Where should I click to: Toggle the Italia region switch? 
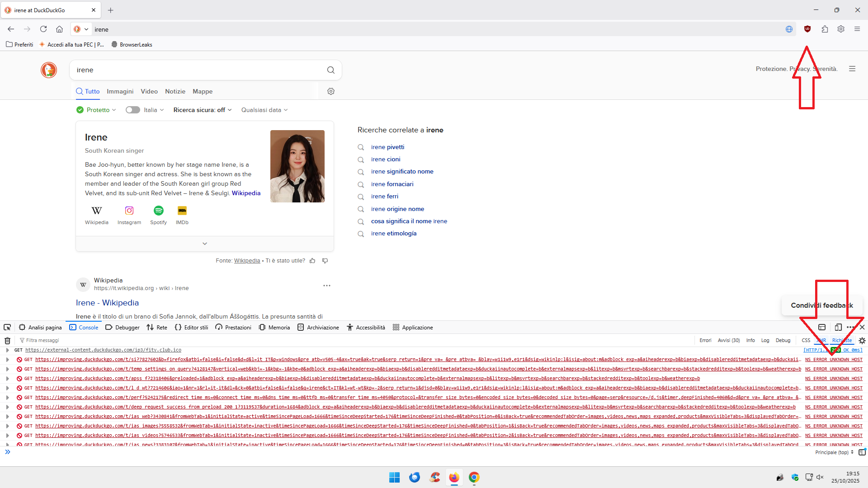133,110
